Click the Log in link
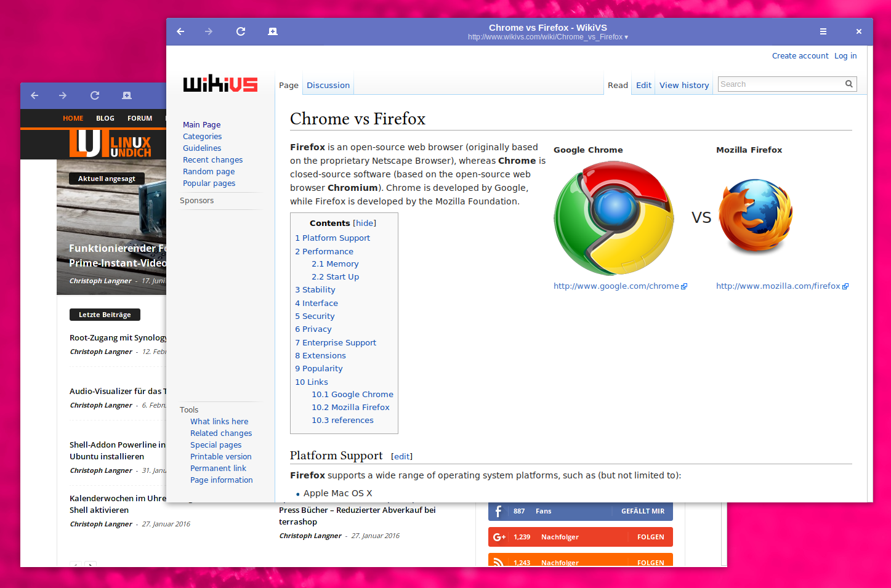The image size is (891, 588). click(845, 55)
